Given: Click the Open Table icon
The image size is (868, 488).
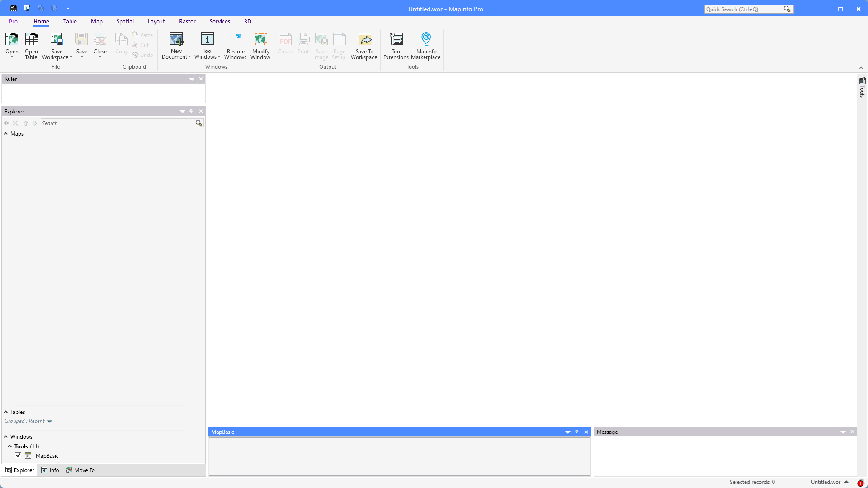Looking at the screenshot, I should coord(31,40).
